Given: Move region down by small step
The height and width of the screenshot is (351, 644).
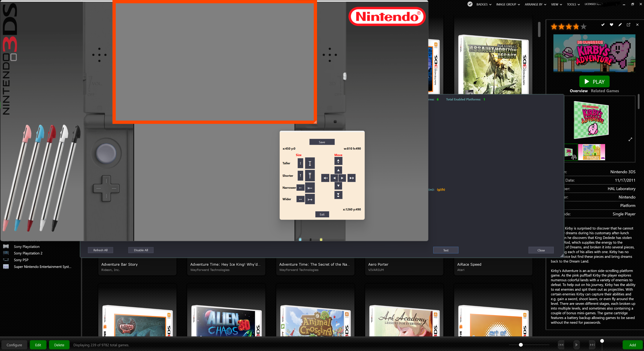Looking at the screenshot, I should tap(338, 186).
